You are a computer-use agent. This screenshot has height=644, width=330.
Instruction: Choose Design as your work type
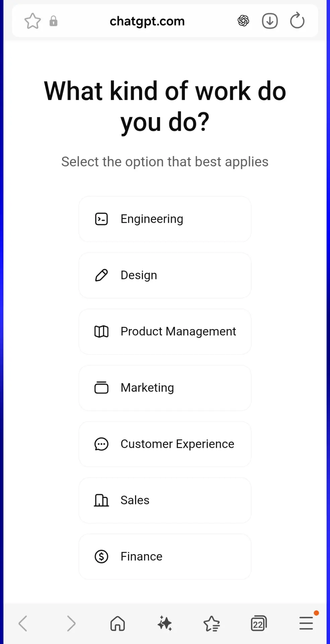coord(165,275)
